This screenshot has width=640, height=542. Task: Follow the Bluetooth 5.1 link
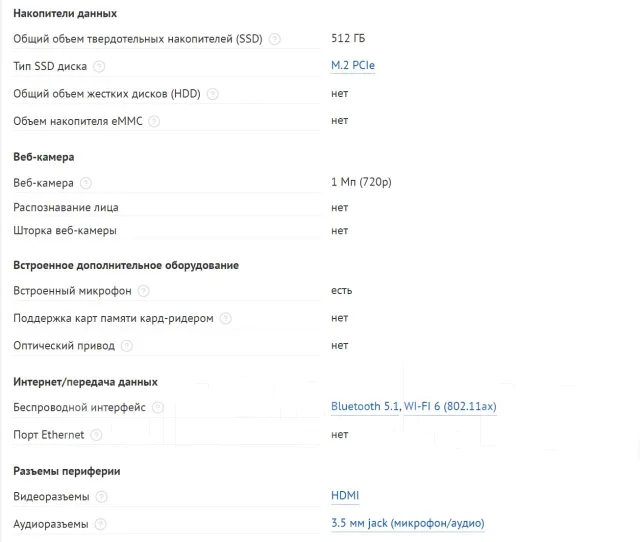pos(364,406)
